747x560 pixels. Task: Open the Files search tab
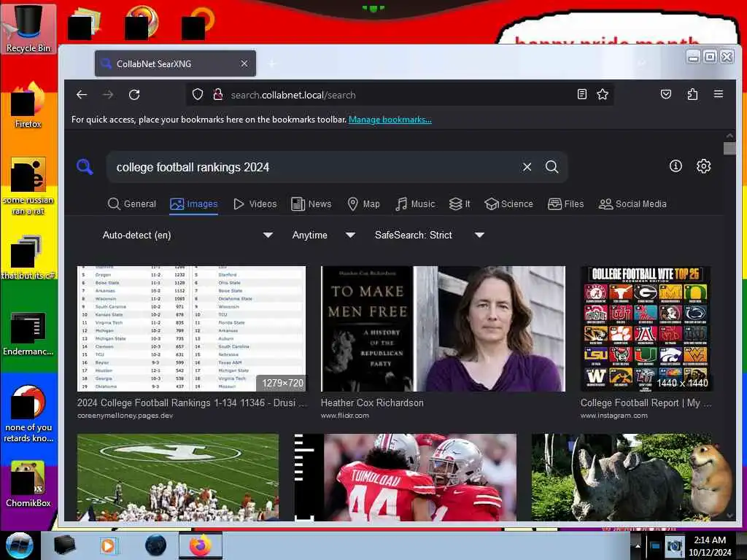tap(565, 204)
